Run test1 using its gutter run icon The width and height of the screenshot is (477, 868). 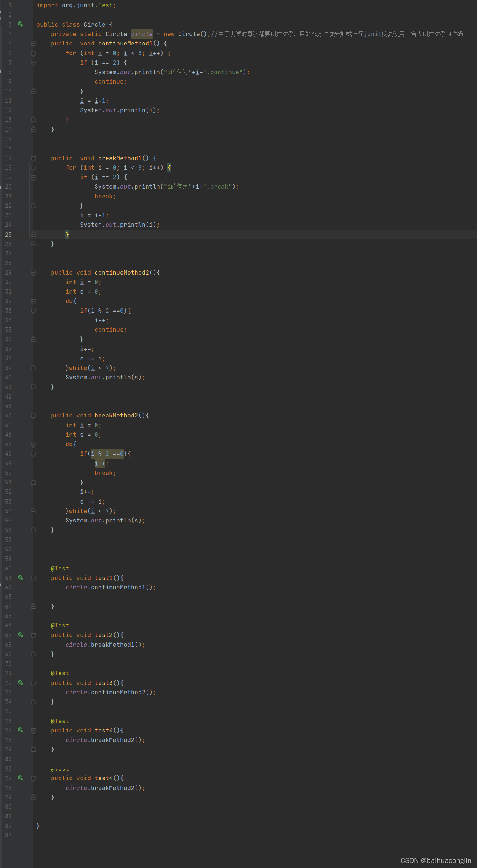pos(21,578)
